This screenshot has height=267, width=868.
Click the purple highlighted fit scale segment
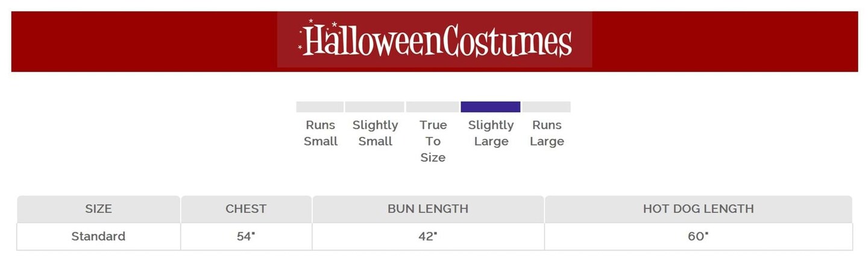pyautogui.click(x=490, y=107)
